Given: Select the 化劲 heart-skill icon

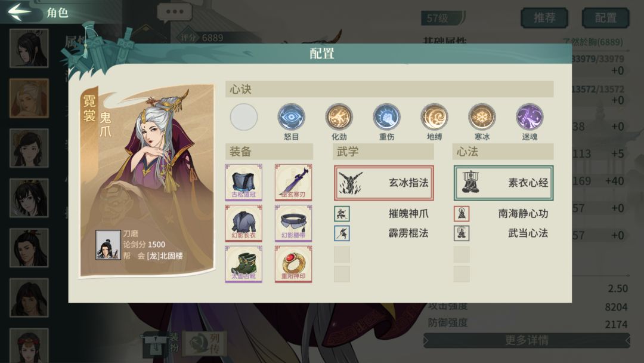Looking at the screenshot, I should tap(339, 117).
